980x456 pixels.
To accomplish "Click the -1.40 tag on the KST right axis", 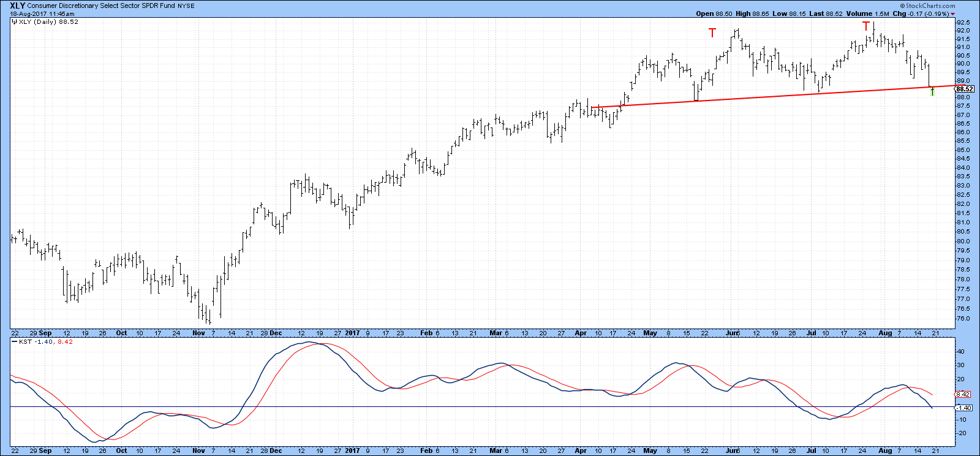I will pos(963,408).
